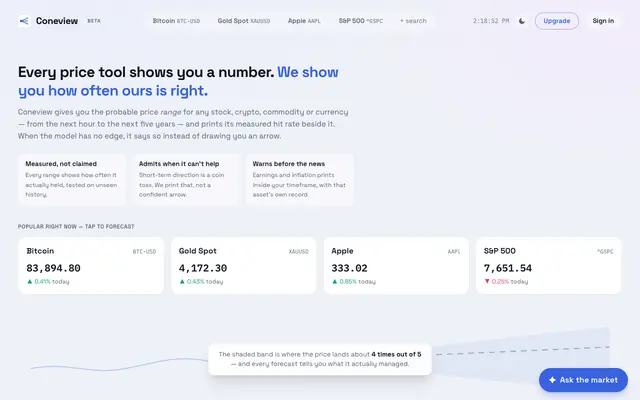The height and width of the screenshot is (400, 640).
Task: Click the XAUUSD ticker on Gold Spot card
Action: tap(299, 251)
